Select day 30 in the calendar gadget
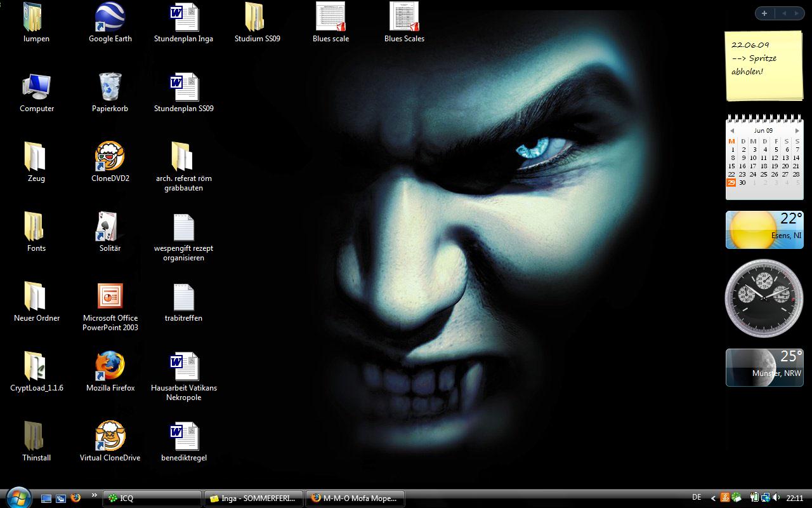812x508 pixels. pyautogui.click(x=742, y=182)
